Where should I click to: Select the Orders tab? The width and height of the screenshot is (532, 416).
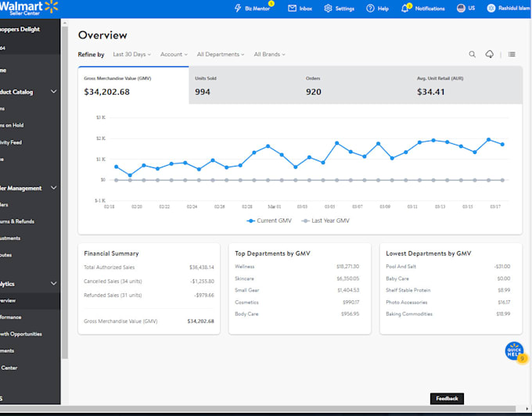[355, 85]
